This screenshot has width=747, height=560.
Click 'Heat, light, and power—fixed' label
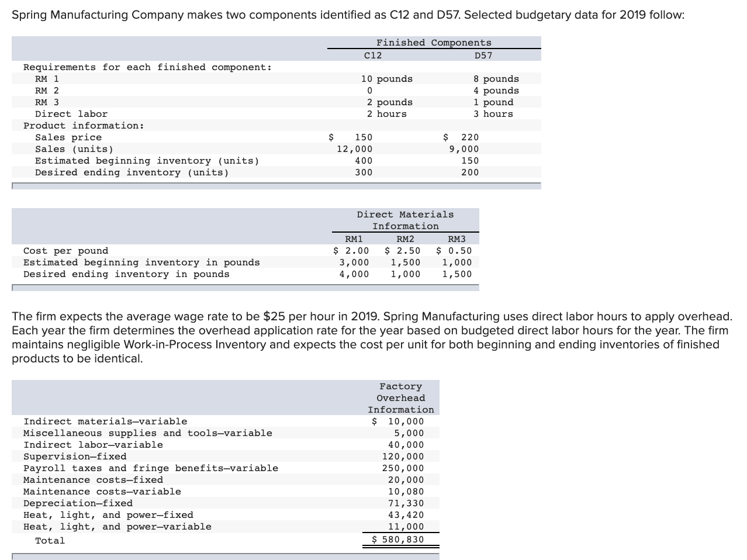click(x=108, y=515)
